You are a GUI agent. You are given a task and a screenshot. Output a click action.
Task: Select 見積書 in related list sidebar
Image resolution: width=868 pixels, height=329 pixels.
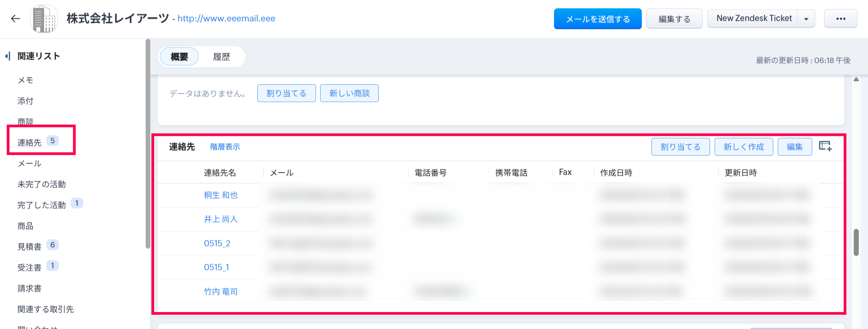(29, 246)
